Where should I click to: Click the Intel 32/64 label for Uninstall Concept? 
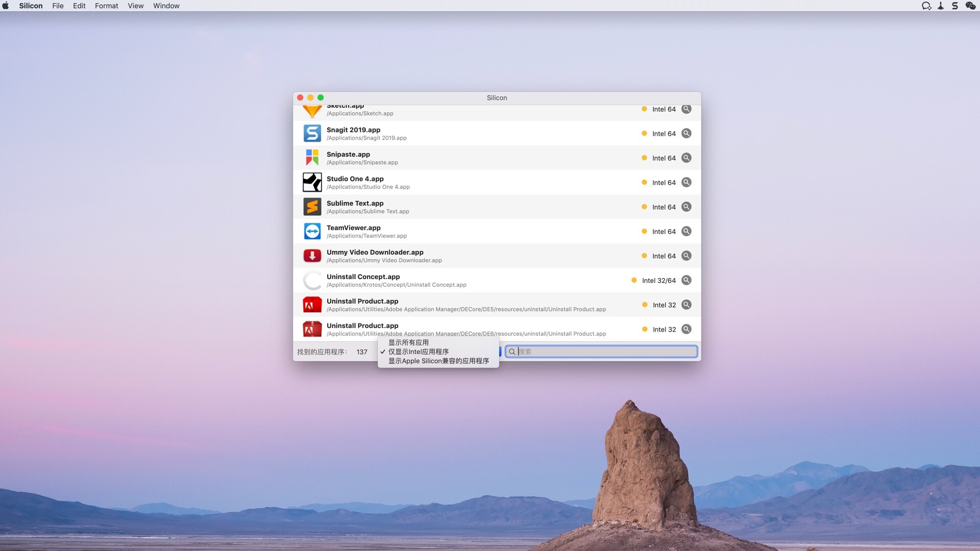tap(658, 281)
